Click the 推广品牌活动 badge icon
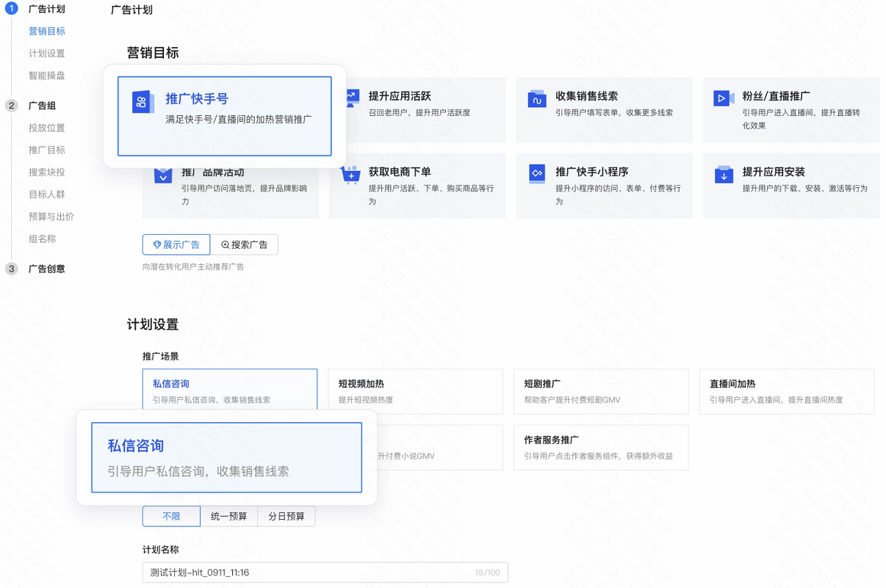 click(162, 175)
